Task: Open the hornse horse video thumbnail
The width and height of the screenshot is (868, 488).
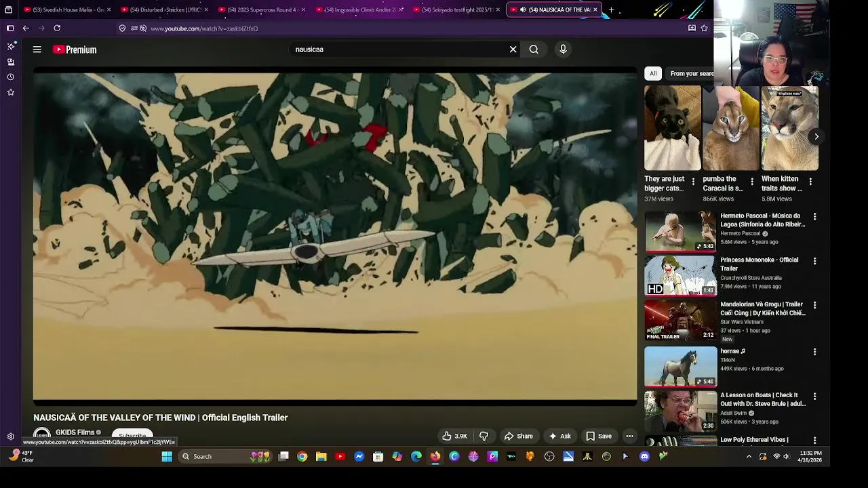Action: (680, 367)
